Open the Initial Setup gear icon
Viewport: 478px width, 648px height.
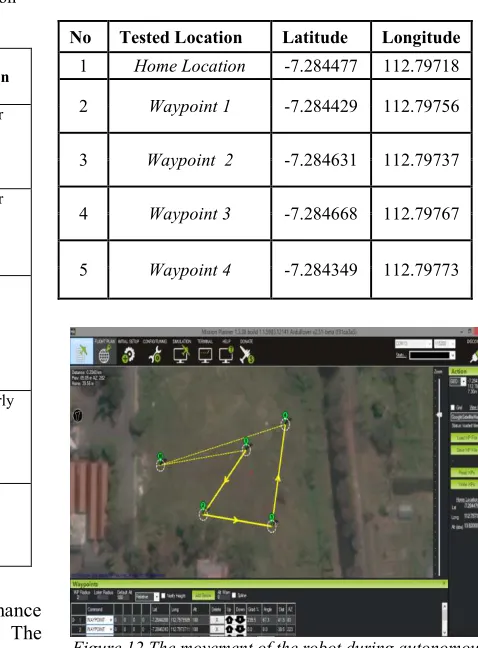128,355
